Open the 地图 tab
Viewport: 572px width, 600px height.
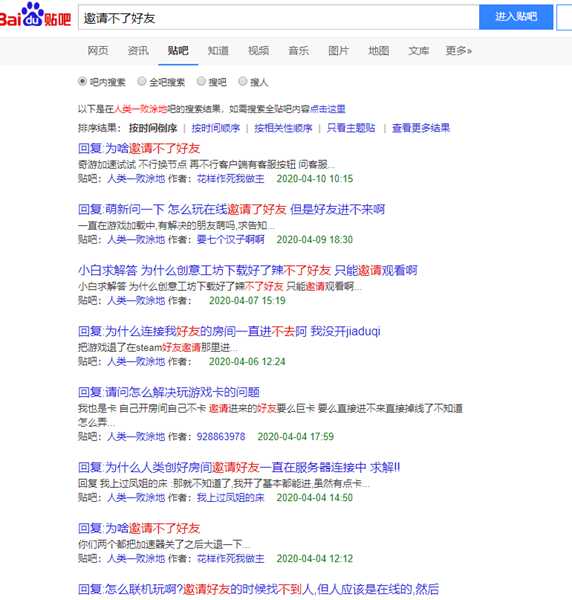pos(378,51)
